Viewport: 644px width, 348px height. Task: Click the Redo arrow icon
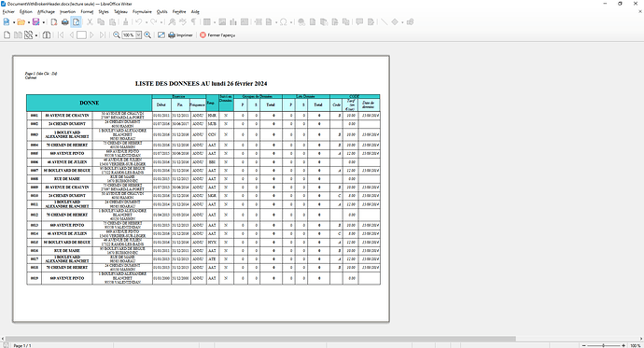point(154,22)
